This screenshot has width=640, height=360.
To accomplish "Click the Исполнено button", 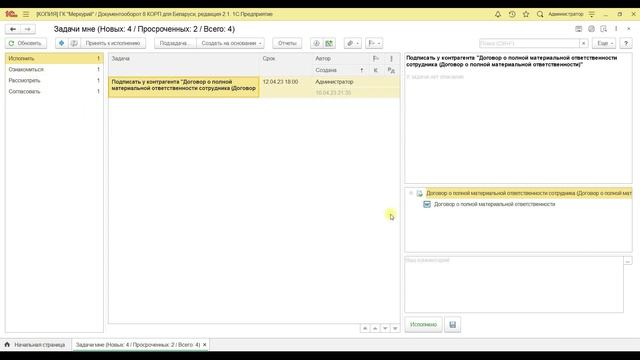I will pos(423,324).
